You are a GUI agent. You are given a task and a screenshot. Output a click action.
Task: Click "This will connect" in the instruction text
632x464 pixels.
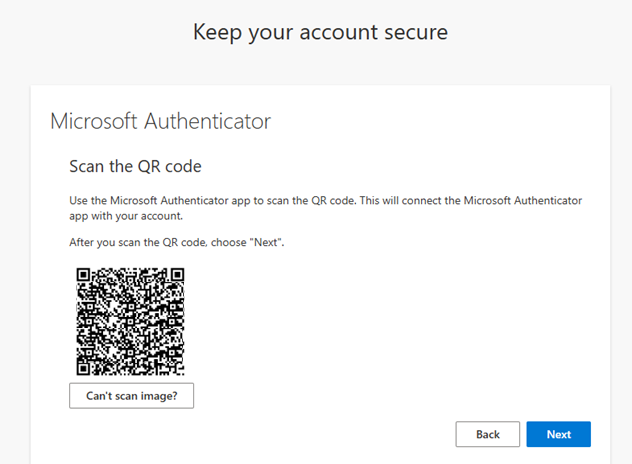pos(401,201)
